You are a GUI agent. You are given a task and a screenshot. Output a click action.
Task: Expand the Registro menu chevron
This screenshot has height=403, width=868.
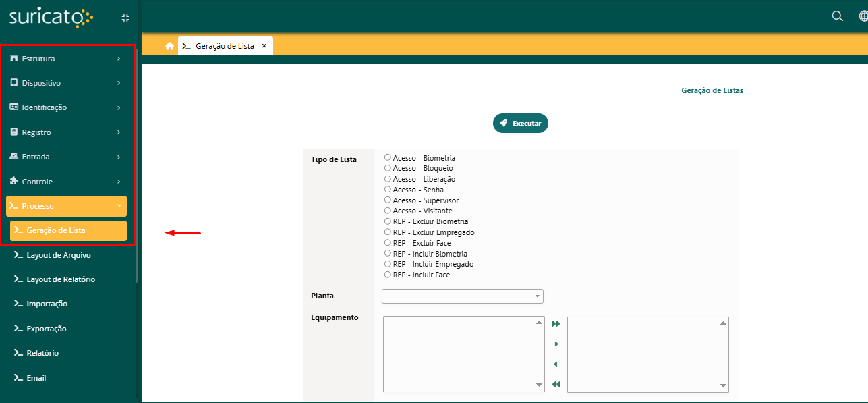119,132
